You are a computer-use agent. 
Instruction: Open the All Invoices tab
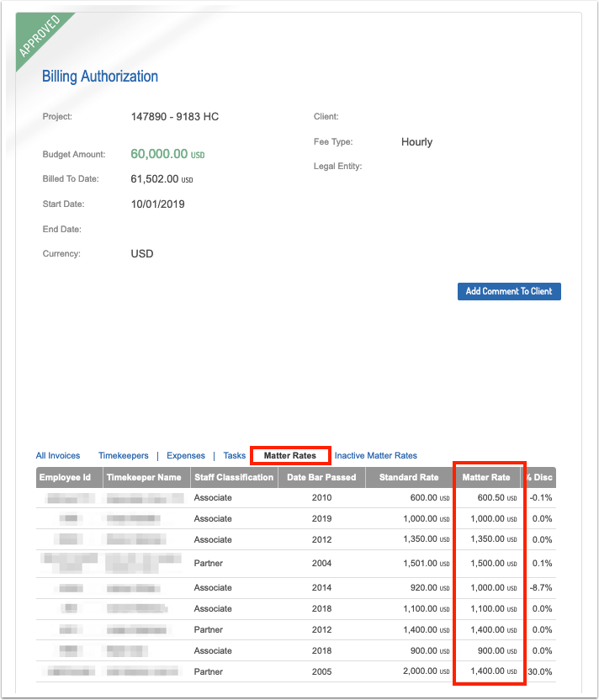(x=58, y=455)
